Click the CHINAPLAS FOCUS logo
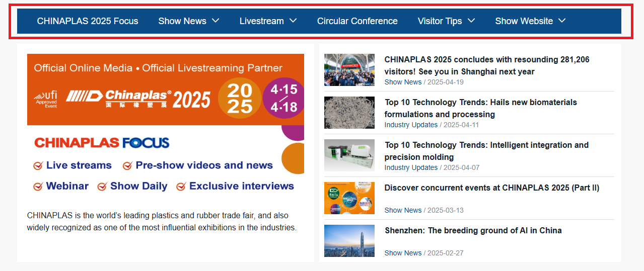Viewport: 644px width, 271px height. coord(102,143)
